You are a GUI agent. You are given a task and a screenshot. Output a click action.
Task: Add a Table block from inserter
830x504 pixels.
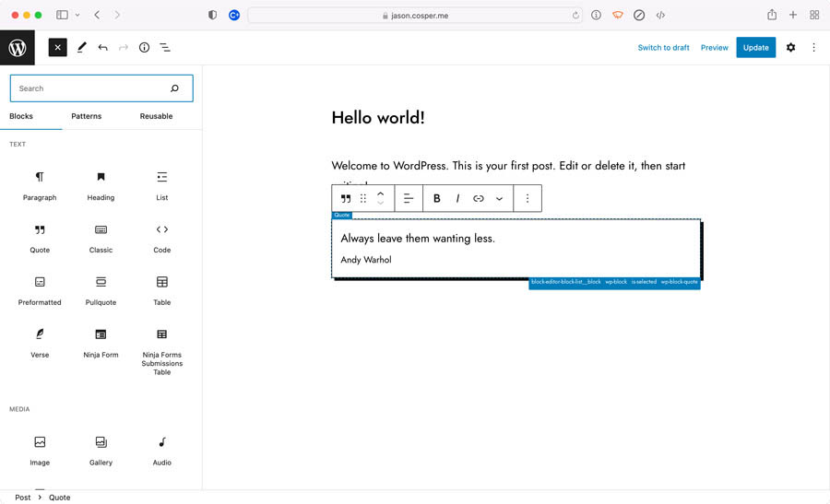[x=161, y=289]
